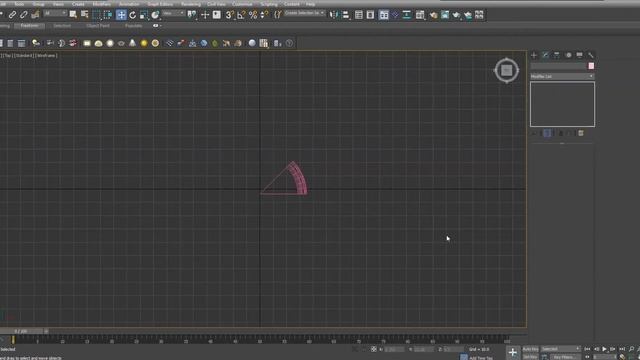640x360 pixels.
Task: Expand the Modifier List dropdown
Action: pyautogui.click(x=562, y=76)
